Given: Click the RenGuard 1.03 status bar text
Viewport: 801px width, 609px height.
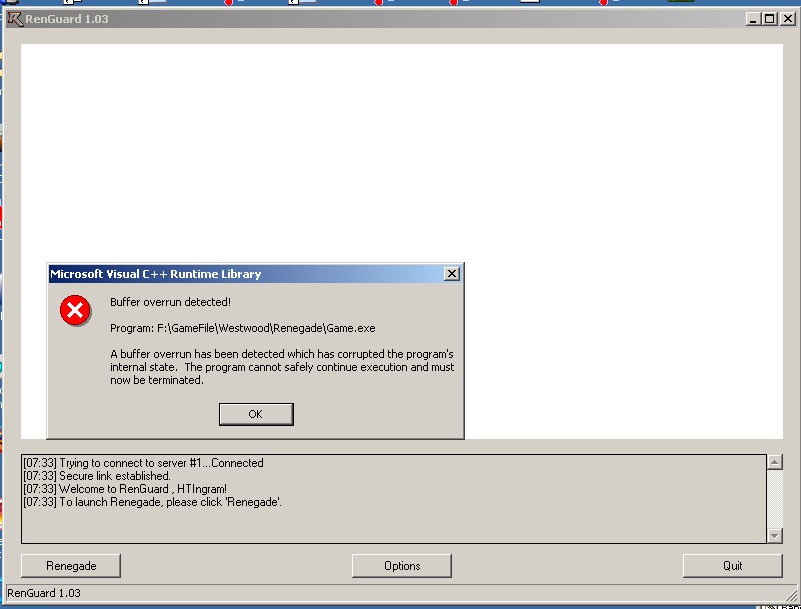Looking at the screenshot, I should click(x=44, y=593).
